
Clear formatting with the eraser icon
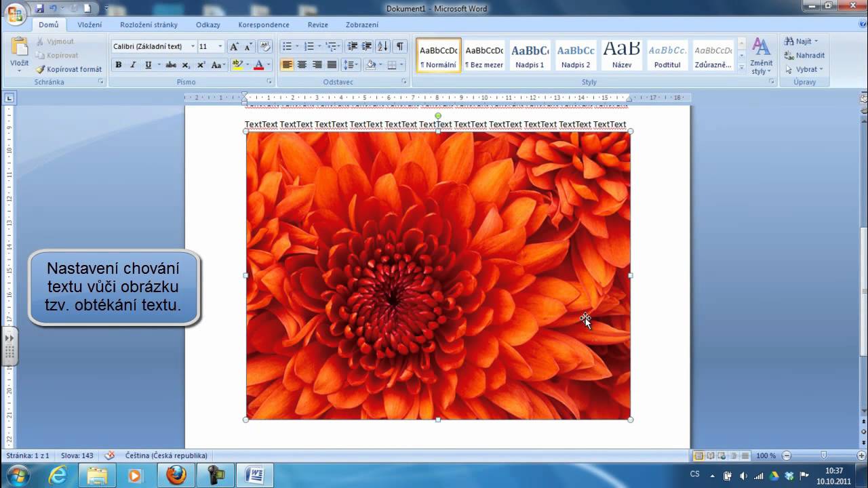point(265,46)
